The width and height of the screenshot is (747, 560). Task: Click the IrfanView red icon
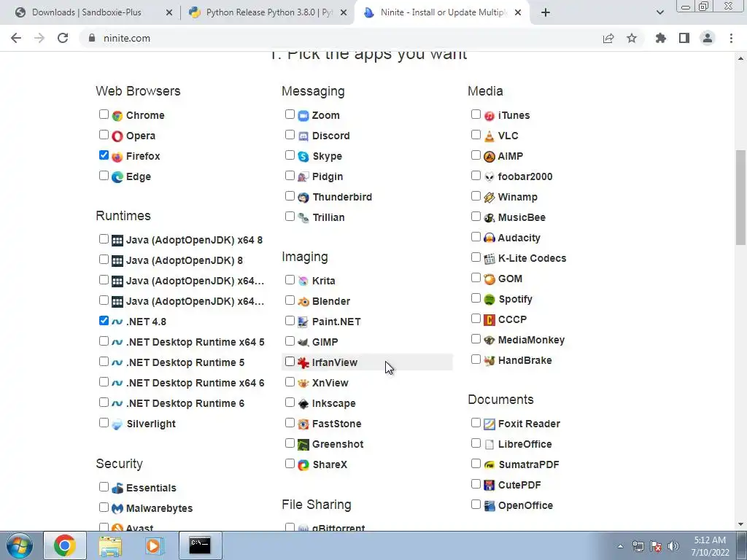tap(303, 363)
